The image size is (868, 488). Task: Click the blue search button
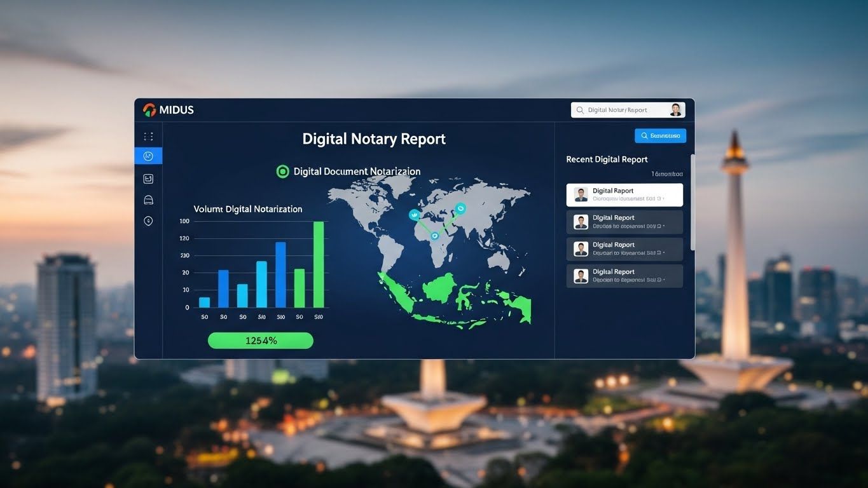tap(660, 135)
